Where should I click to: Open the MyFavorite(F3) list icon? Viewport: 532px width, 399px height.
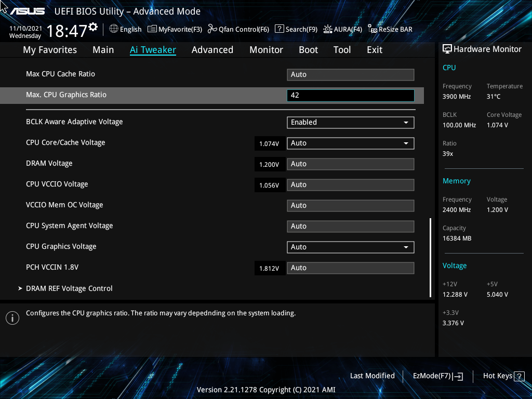pyautogui.click(x=152, y=29)
